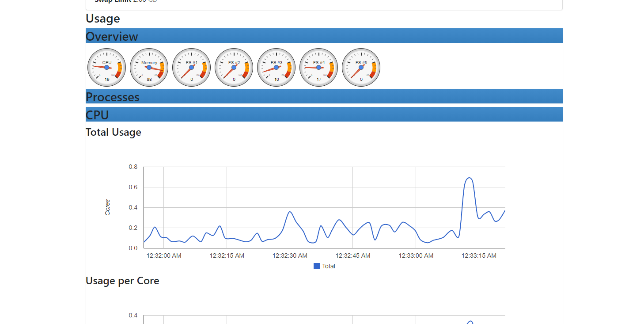
Task: Click the blue Total legend swatch
Action: pos(317,266)
